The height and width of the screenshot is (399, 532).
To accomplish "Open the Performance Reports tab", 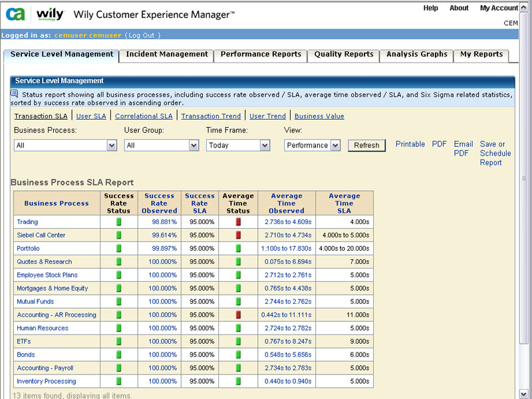I will click(x=261, y=55).
